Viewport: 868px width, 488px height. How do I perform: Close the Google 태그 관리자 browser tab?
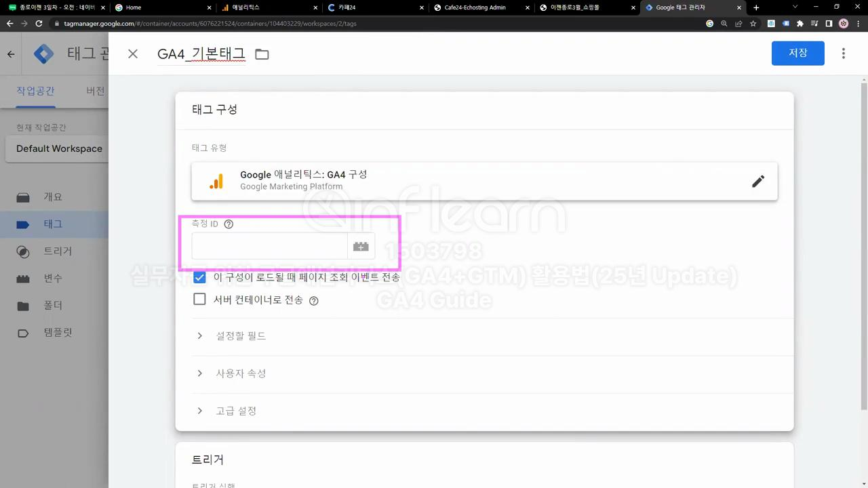pos(738,7)
